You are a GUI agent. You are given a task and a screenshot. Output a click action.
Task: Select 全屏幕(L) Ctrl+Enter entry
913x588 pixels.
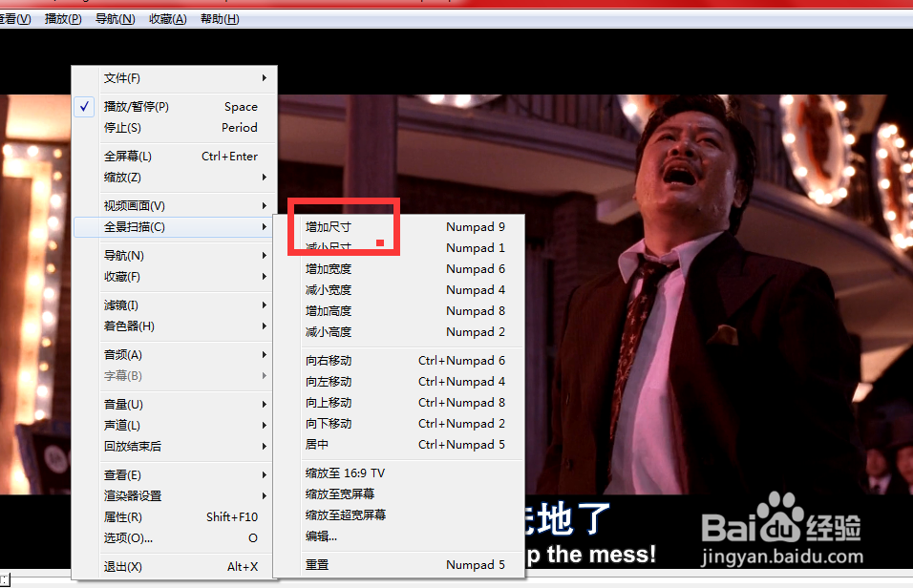point(174,156)
